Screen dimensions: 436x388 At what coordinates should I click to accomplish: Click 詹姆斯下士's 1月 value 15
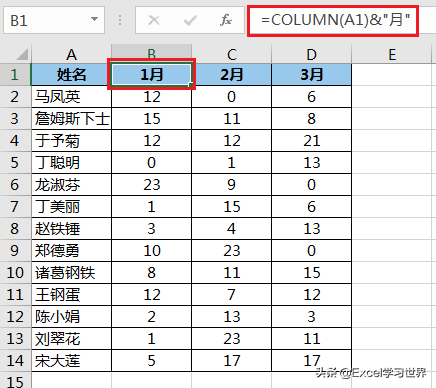coord(151,119)
